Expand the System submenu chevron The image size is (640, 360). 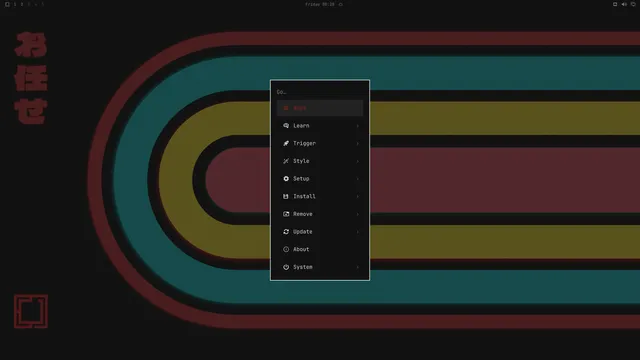(358, 267)
